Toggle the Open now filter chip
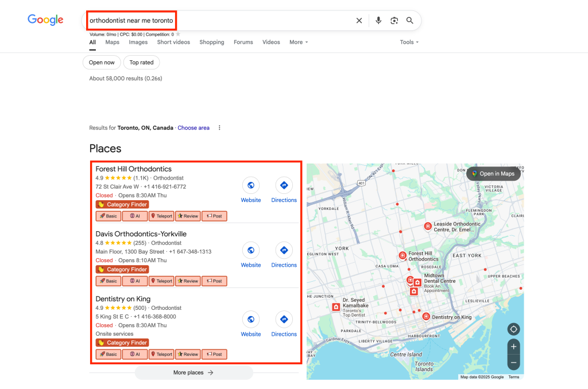588x389 pixels. 102,63
